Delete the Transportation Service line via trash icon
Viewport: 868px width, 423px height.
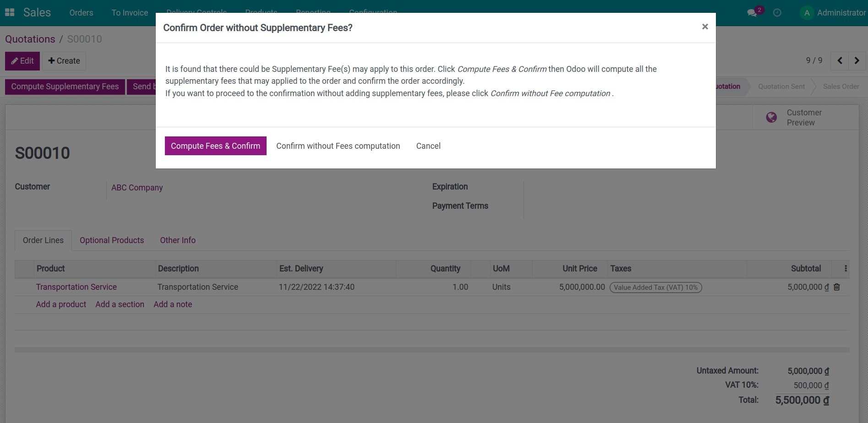tap(836, 287)
